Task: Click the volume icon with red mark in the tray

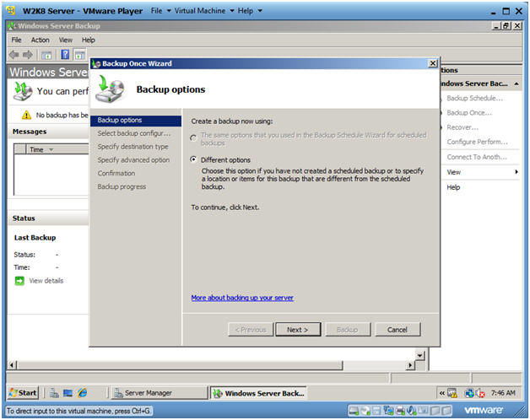Action: click(x=480, y=393)
